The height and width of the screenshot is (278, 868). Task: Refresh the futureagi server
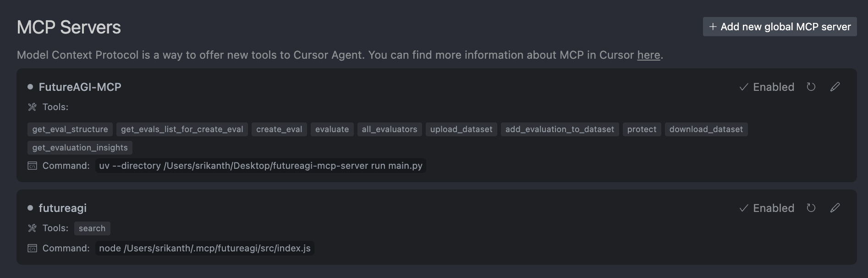click(811, 208)
